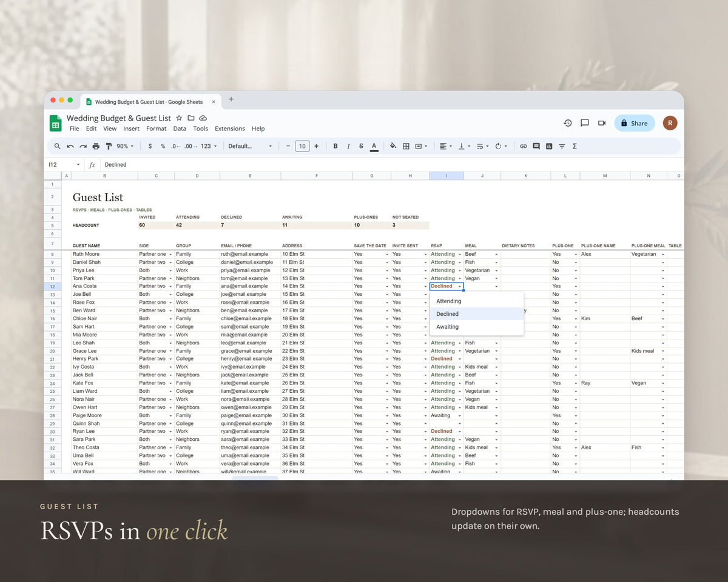The image size is (728, 582).
Task: Format as percent
Action: (x=163, y=146)
